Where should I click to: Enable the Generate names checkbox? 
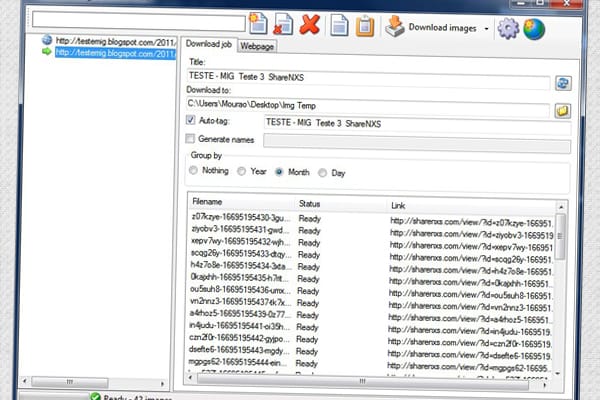190,139
